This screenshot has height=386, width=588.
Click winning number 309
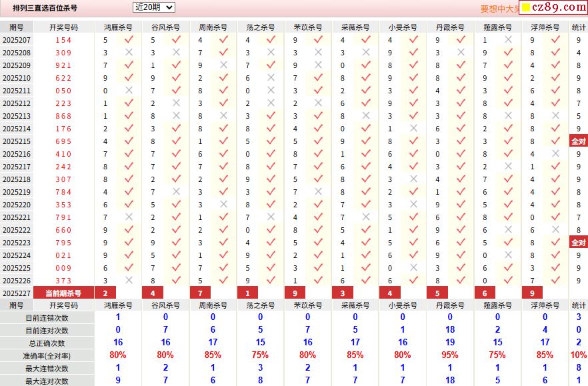[x=63, y=53]
